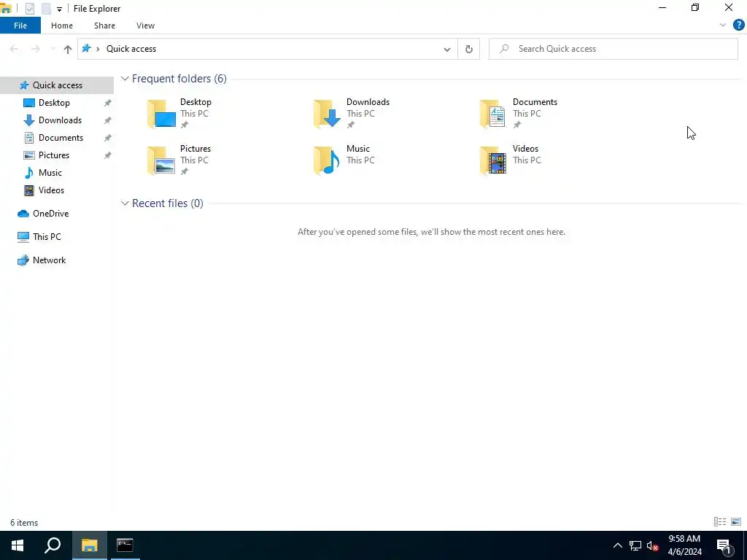The height and width of the screenshot is (560, 747).
Task: Select Documents in the navigation pane
Action: coord(61,138)
